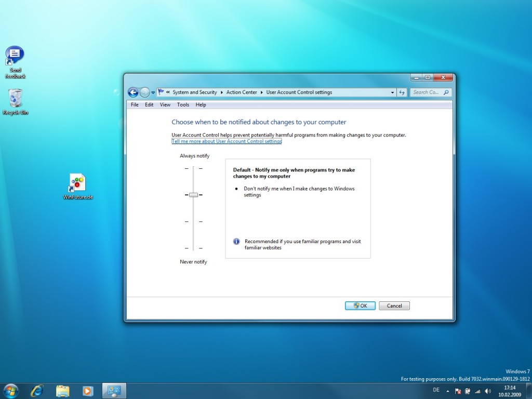Expand arrow after System and Security
This screenshot has height=399, width=532.
(222, 92)
